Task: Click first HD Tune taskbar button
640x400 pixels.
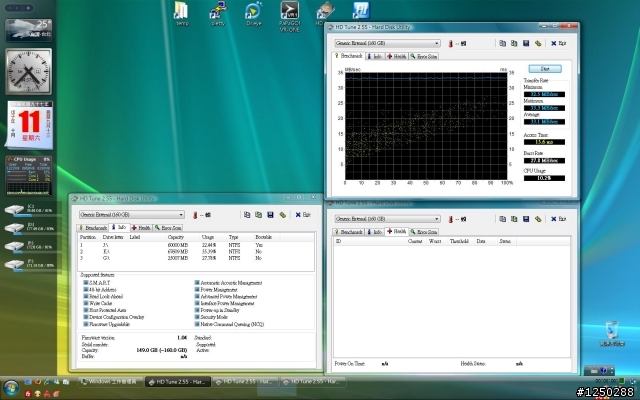Action: coord(178,382)
